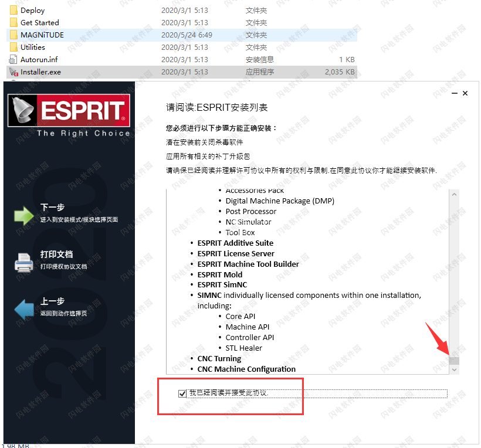Click the license list scrollbar thumb

coord(455,361)
